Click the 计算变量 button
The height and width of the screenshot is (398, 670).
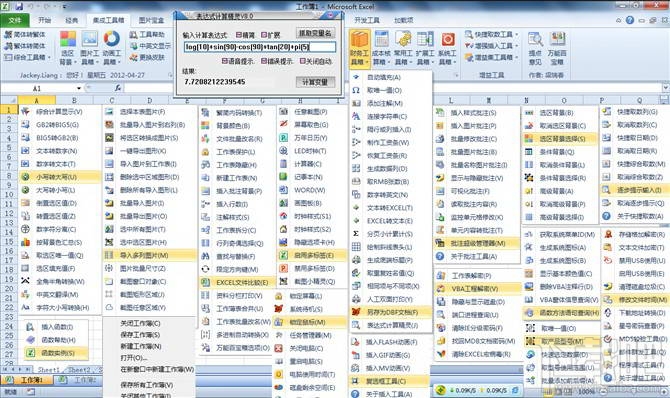tap(315, 82)
